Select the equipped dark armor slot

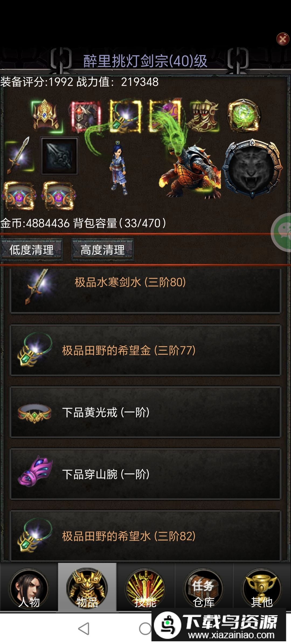[x=85, y=116]
